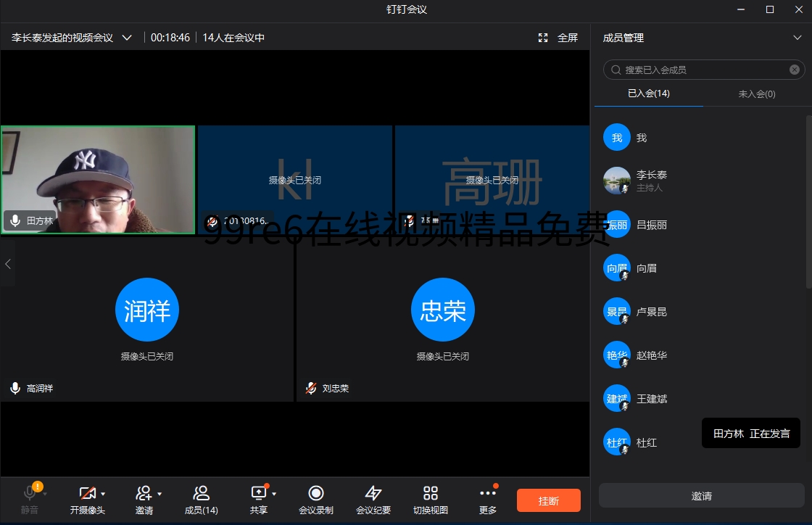Collapse the 成员管理 panel chevron
The width and height of the screenshot is (812, 525).
pos(797,38)
